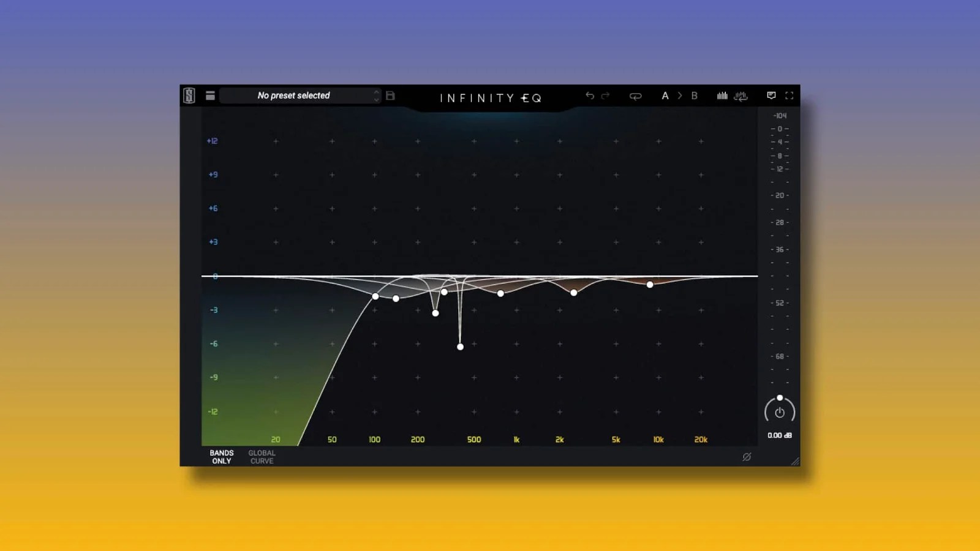
Task: Select the shallow band node near 300 Hz
Action: pos(445,292)
